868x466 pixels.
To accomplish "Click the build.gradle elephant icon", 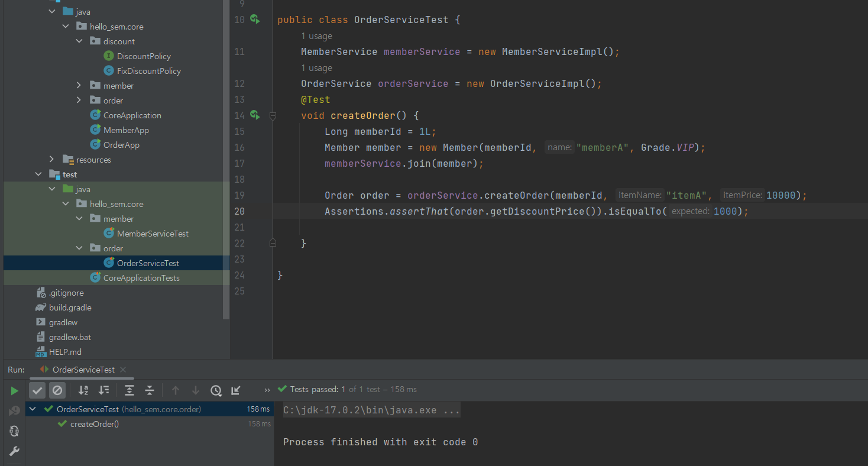I will 40,308.
